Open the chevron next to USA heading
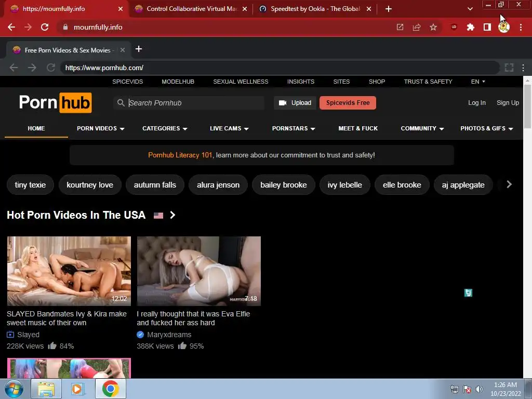This screenshot has width=532, height=399. point(172,215)
